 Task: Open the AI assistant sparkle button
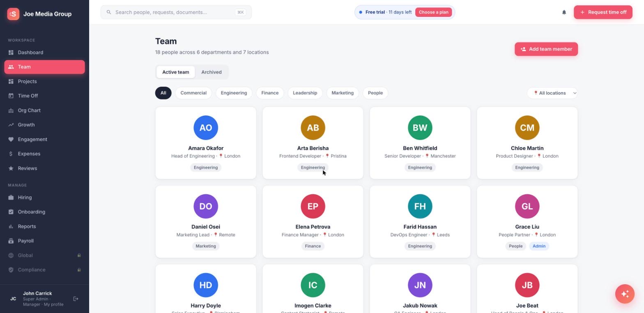(625, 294)
